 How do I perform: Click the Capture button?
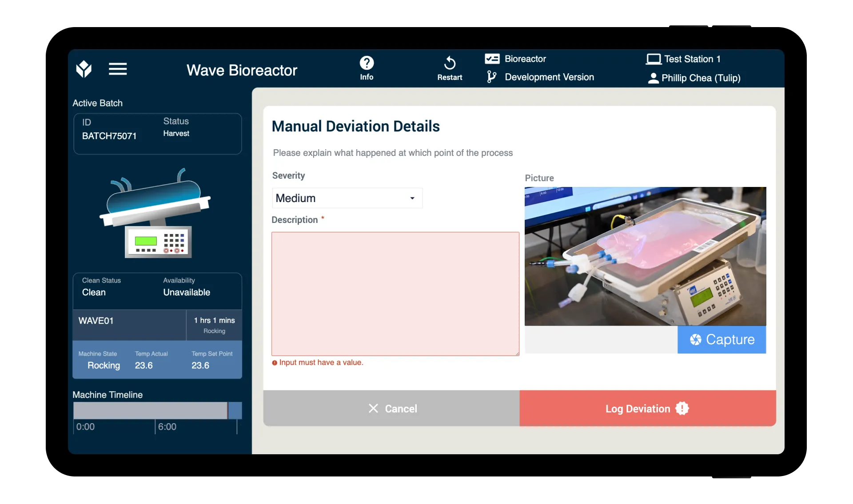pos(721,340)
